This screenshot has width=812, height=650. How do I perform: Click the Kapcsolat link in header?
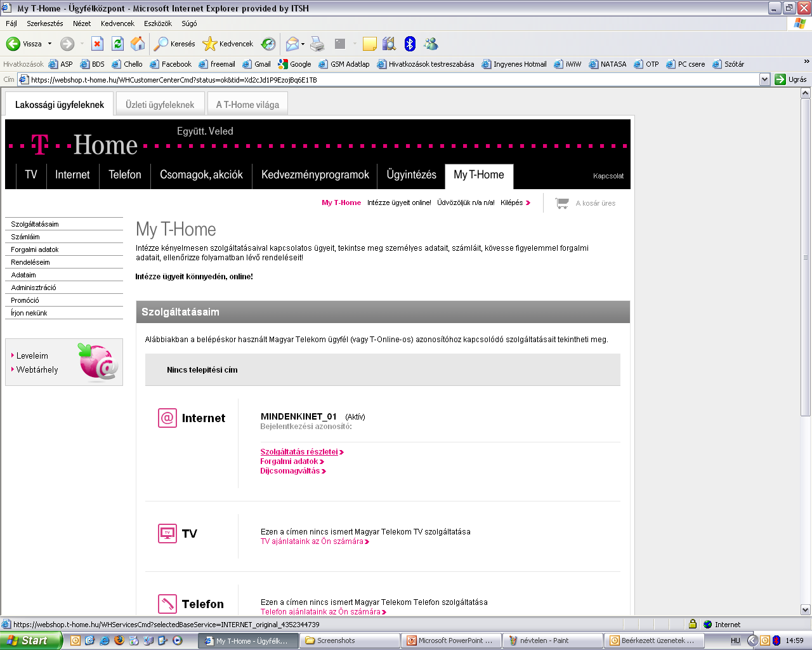[608, 176]
